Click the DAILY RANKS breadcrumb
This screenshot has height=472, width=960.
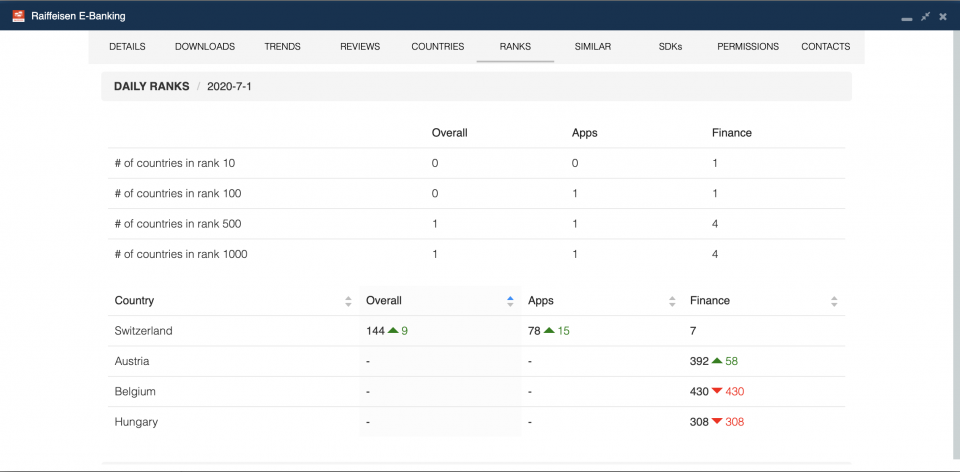tap(151, 87)
